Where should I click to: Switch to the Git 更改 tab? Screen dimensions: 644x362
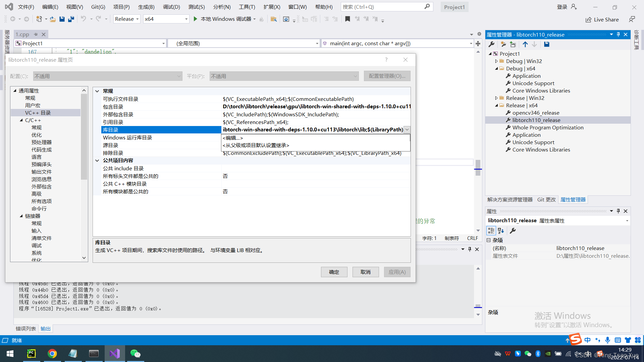click(x=546, y=199)
